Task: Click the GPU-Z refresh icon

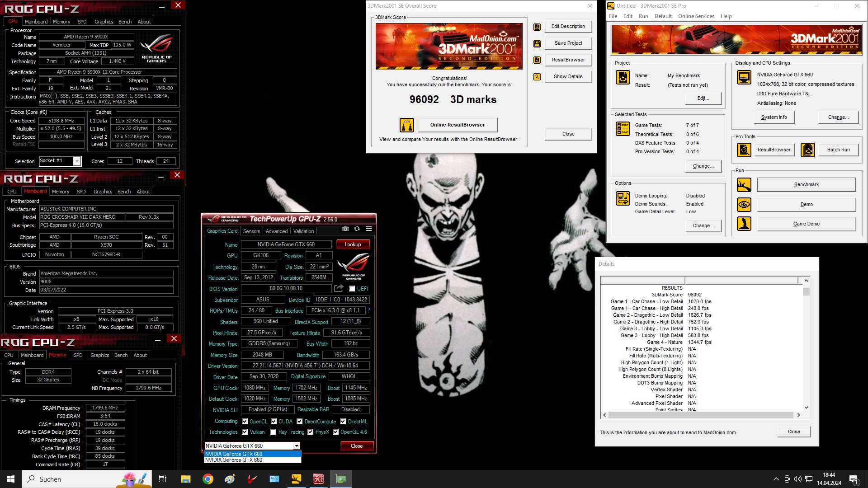Action: (357, 229)
